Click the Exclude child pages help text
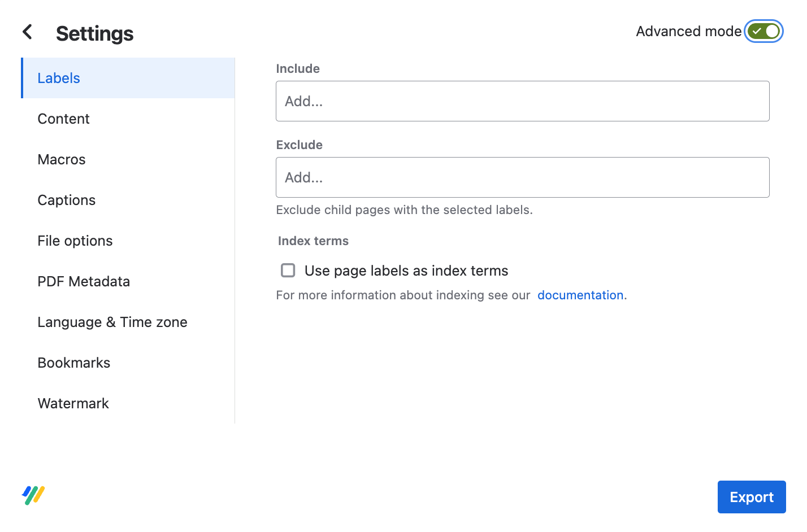 pyautogui.click(x=404, y=210)
